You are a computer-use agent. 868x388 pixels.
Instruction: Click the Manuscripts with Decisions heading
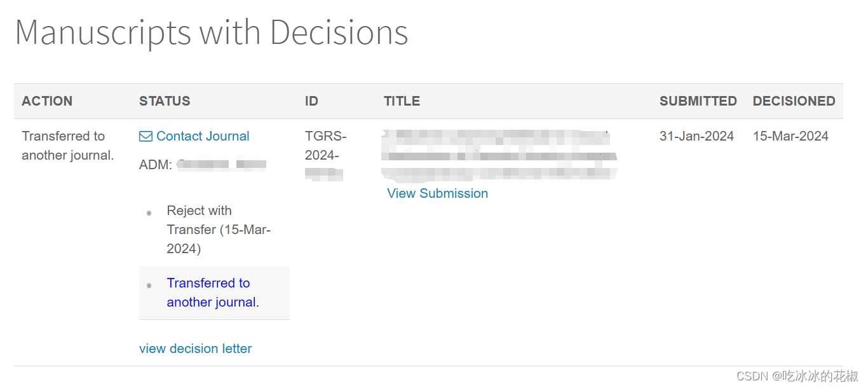click(x=212, y=32)
